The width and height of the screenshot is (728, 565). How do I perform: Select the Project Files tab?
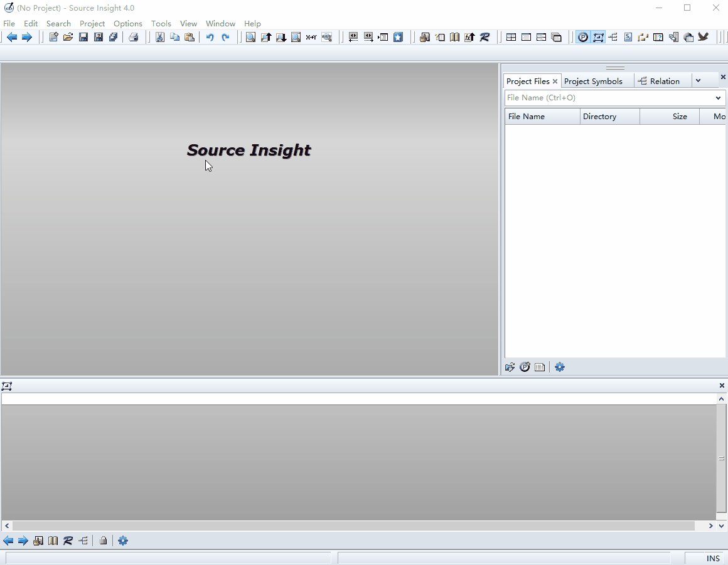coord(528,81)
